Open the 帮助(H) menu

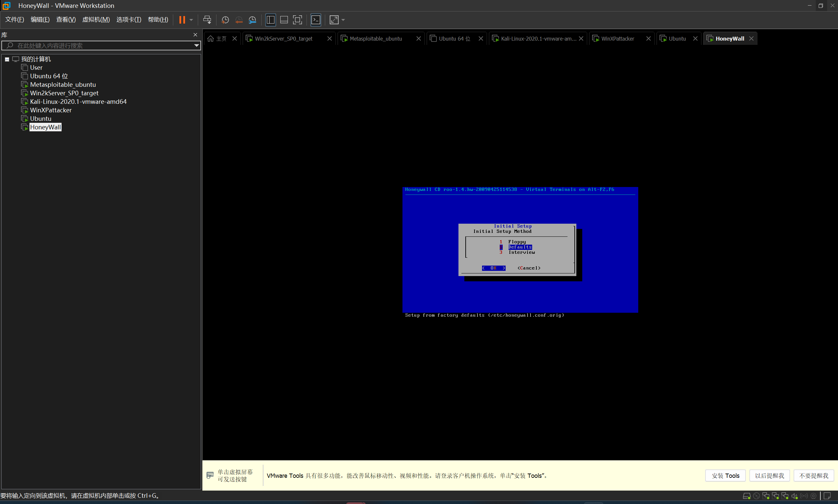158,20
